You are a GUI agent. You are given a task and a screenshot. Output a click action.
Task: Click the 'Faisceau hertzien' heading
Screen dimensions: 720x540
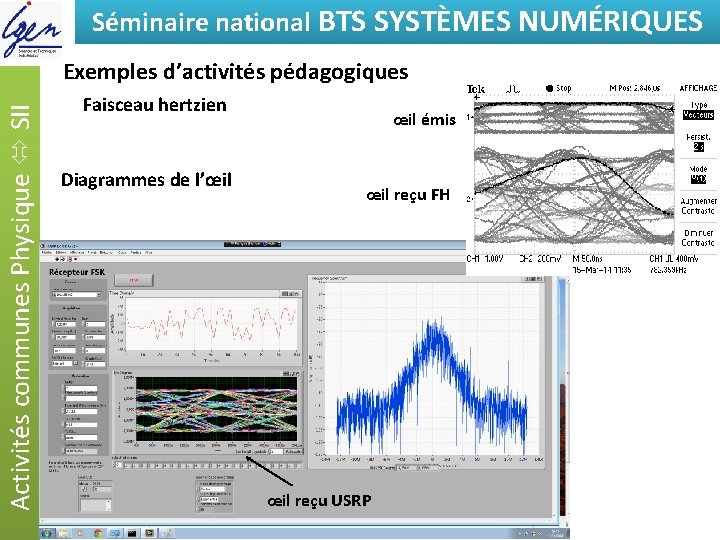154,105
